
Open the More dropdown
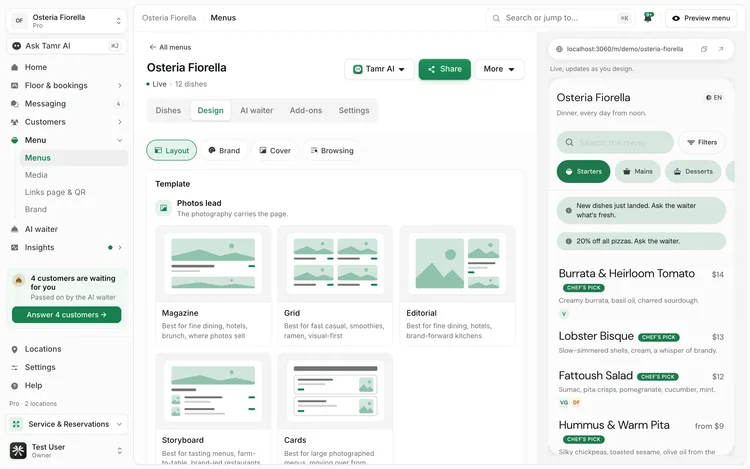coord(499,69)
